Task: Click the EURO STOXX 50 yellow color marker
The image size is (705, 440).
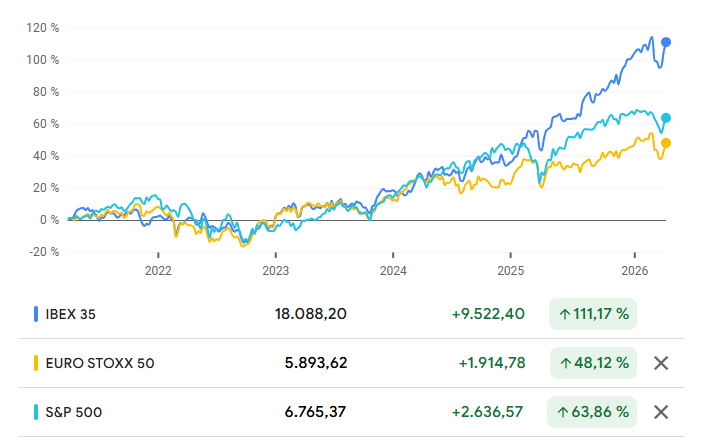Action: (x=36, y=363)
